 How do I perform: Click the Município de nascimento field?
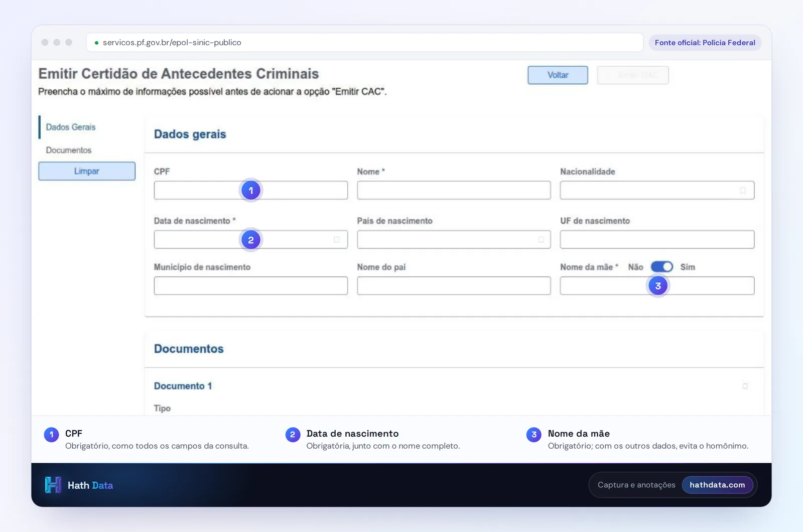[251, 286]
